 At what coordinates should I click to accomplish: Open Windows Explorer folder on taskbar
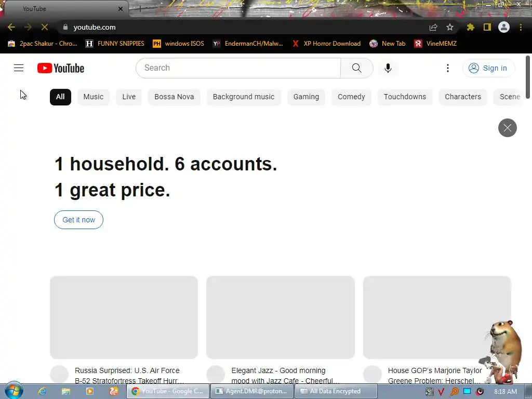(x=66, y=391)
